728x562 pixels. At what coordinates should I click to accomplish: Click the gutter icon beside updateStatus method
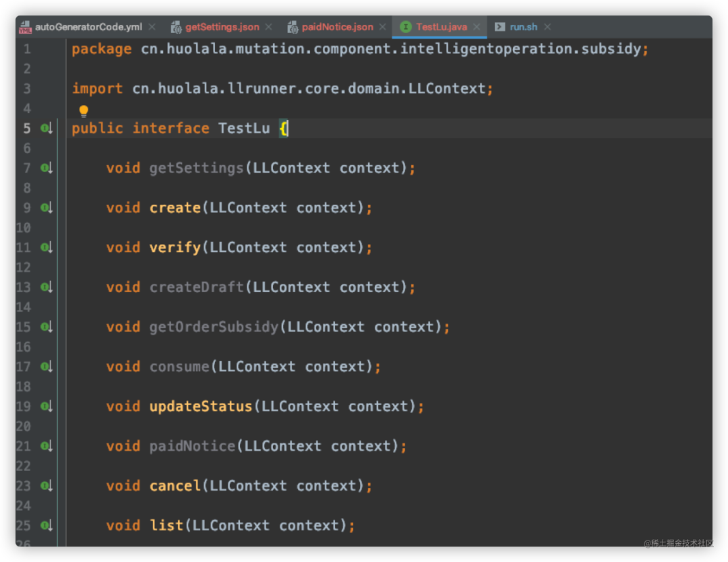tap(47, 406)
